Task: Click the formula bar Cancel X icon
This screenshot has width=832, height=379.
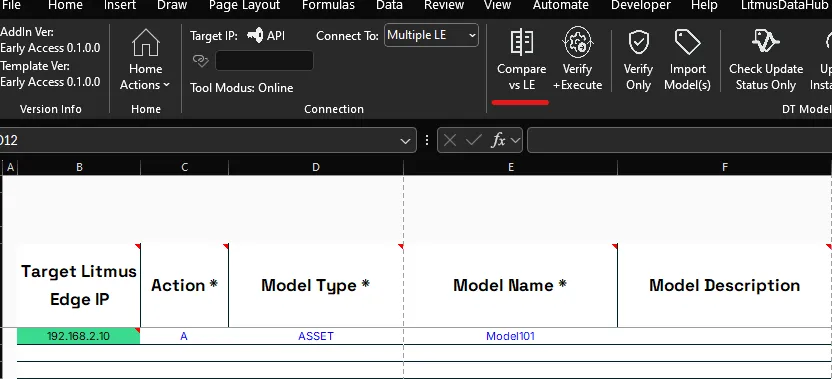Action: (450, 141)
